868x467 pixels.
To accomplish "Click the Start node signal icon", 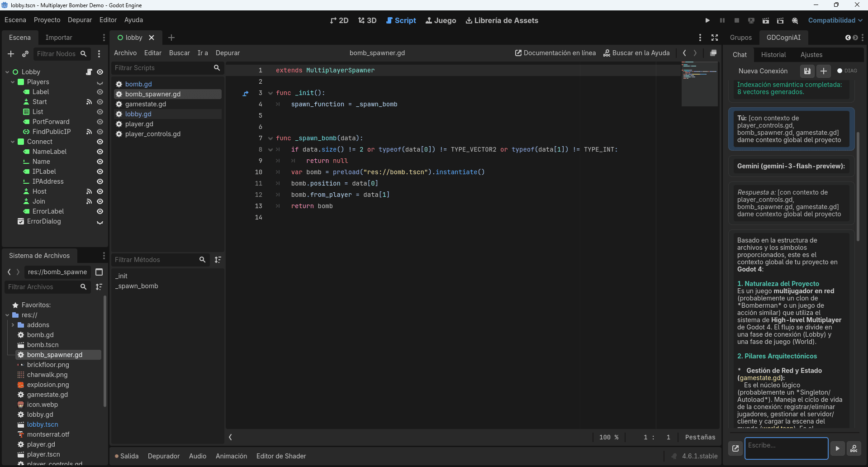I will pyautogui.click(x=89, y=102).
